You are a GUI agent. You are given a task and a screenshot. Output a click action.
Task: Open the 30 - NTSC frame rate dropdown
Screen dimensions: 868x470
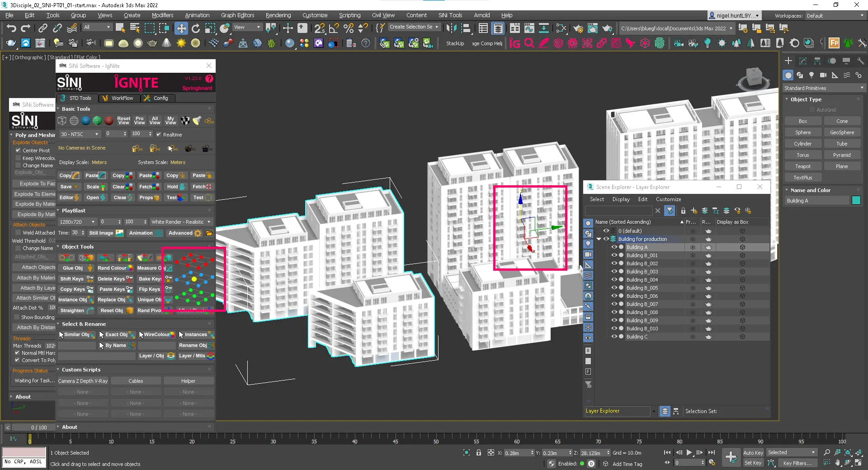[80, 134]
